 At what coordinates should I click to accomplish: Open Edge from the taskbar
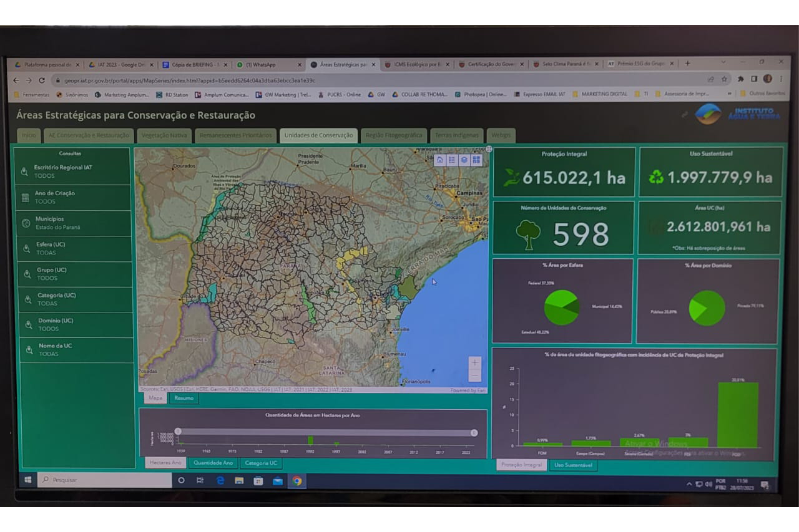[x=220, y=480]
